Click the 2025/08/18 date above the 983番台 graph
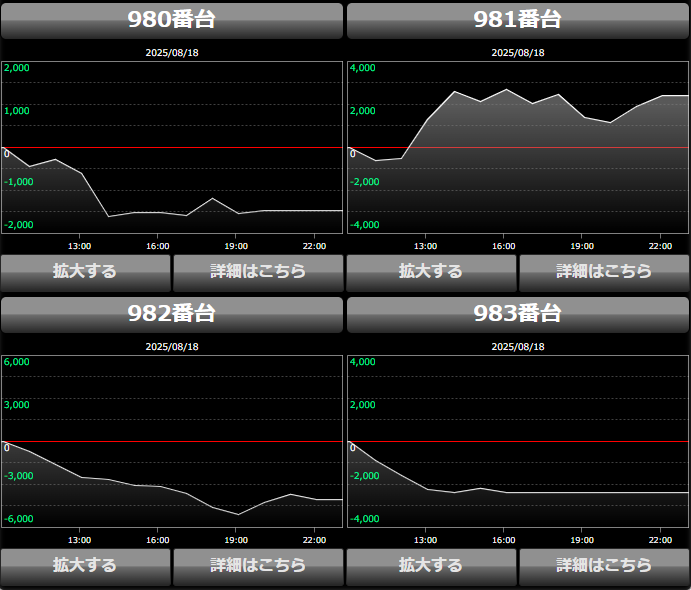Image resolution: width=691 pixels, height=590 pixels. [518, 347]
